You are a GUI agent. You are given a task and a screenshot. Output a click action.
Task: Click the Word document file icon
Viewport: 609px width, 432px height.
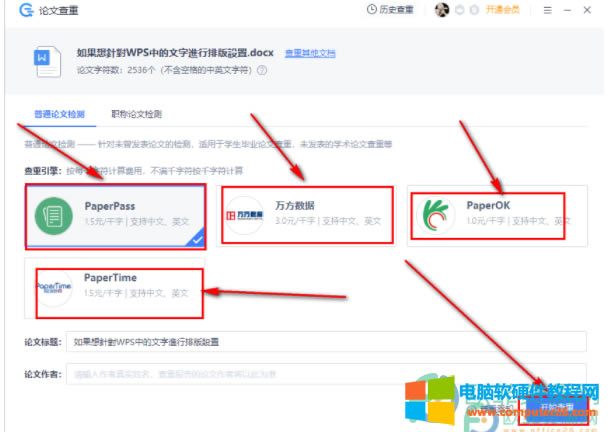tap(47, 62)
